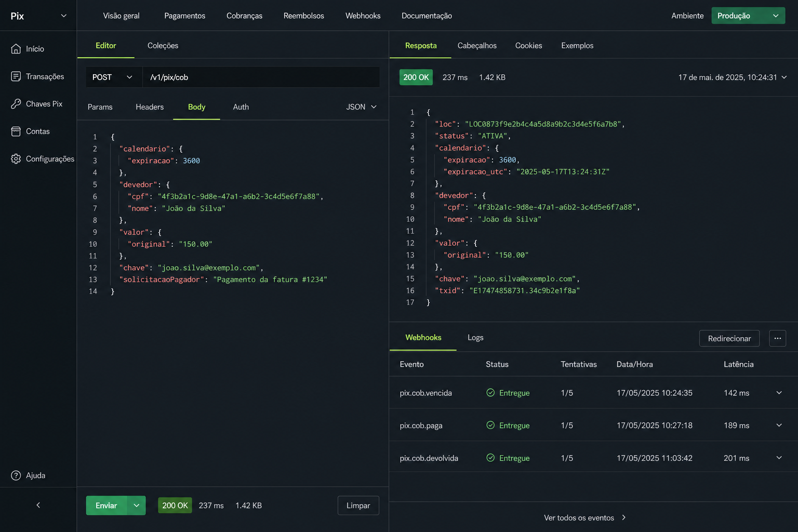The height and width of the screenshot is (532, 798).
Task: Open the Chaves Pix key icon
Action: coord(16,104)
